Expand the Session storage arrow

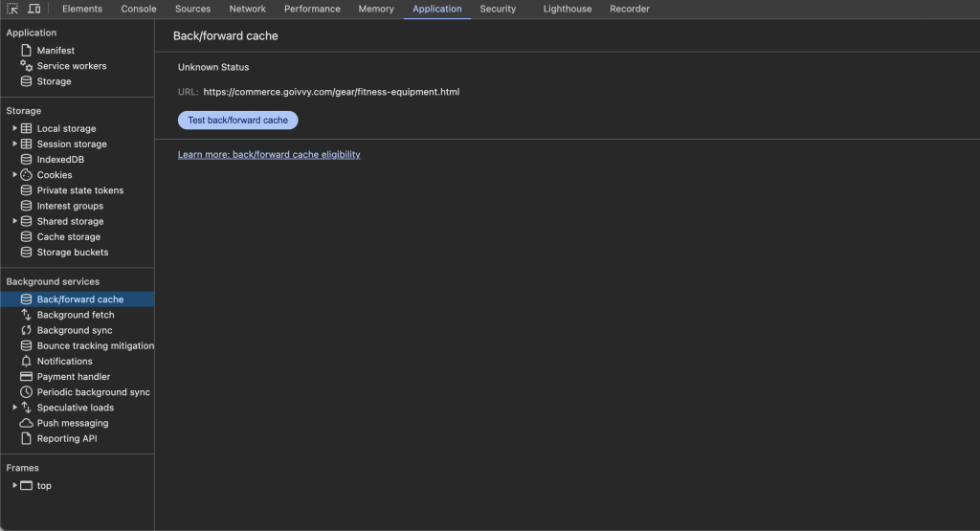(14, 144)
